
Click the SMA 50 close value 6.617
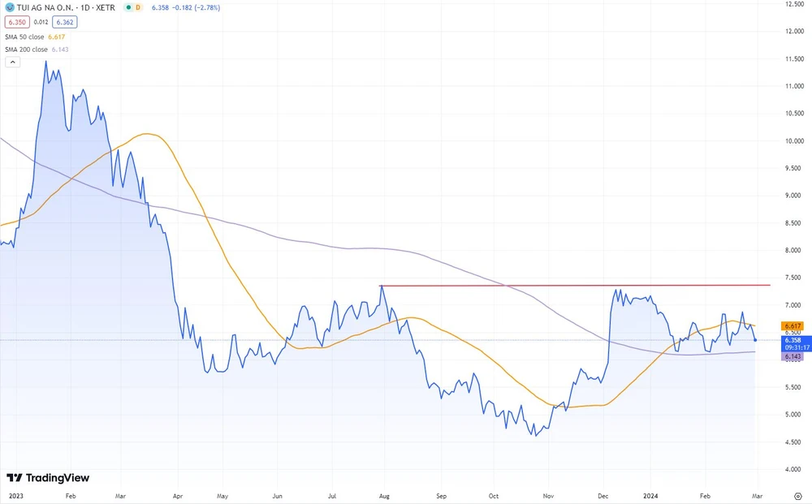pyautogui.click(x=56, y=37)
